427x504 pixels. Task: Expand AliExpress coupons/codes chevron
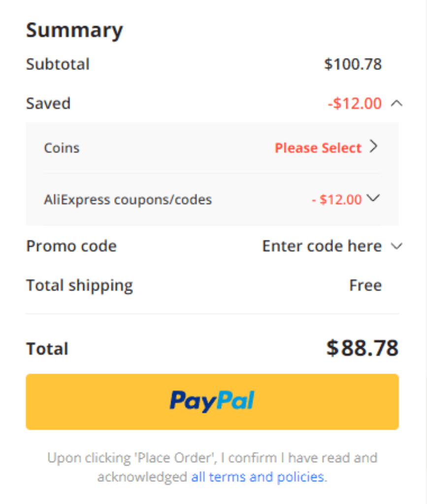pos(373,198)
